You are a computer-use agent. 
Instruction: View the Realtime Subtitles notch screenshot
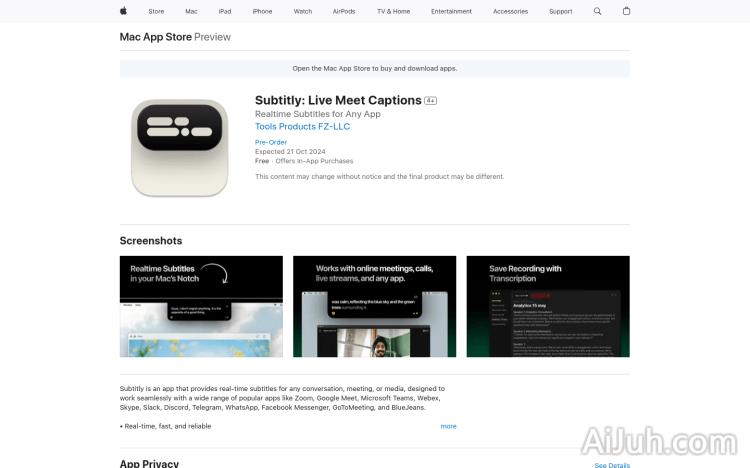(201, 306)
